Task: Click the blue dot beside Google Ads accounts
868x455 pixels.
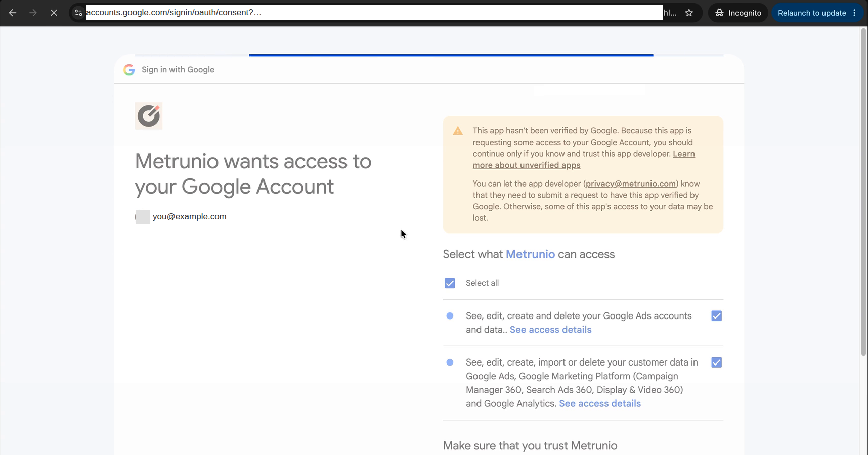Action: coord(450,316)
